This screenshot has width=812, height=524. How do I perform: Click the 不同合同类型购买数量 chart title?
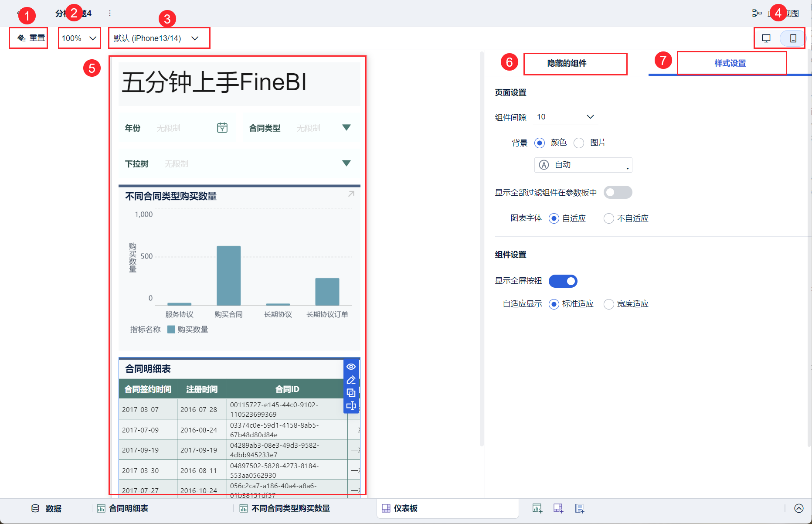point(171,196)
